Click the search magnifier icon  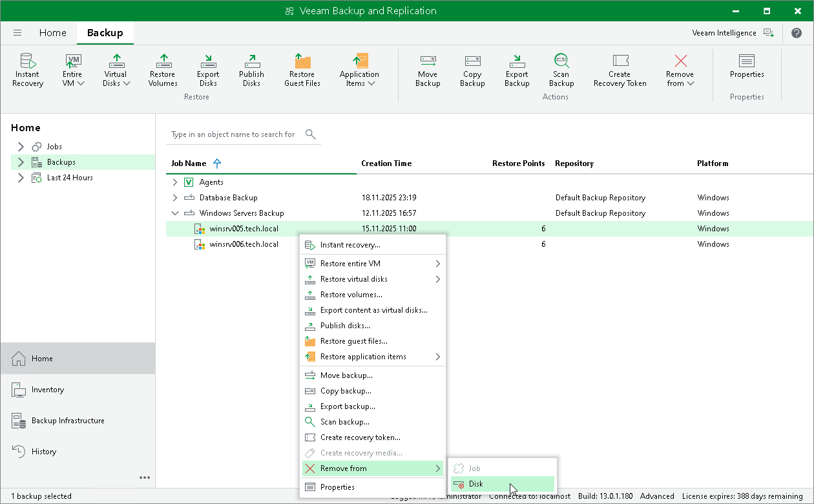pos(311,134)
